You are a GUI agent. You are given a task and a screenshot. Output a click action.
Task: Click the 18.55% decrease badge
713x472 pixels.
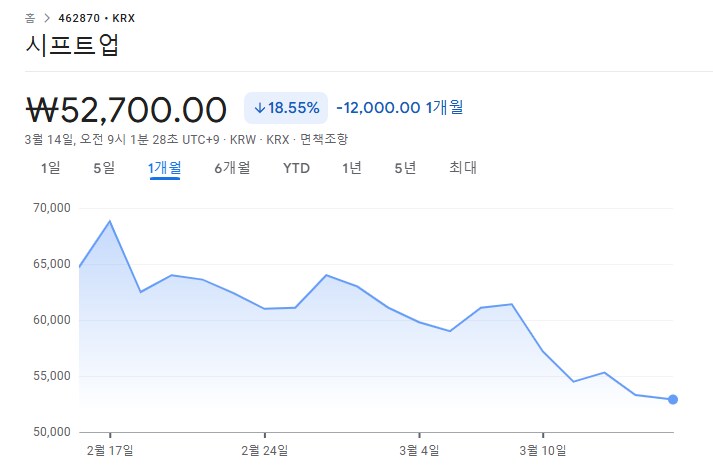[286, 108]
